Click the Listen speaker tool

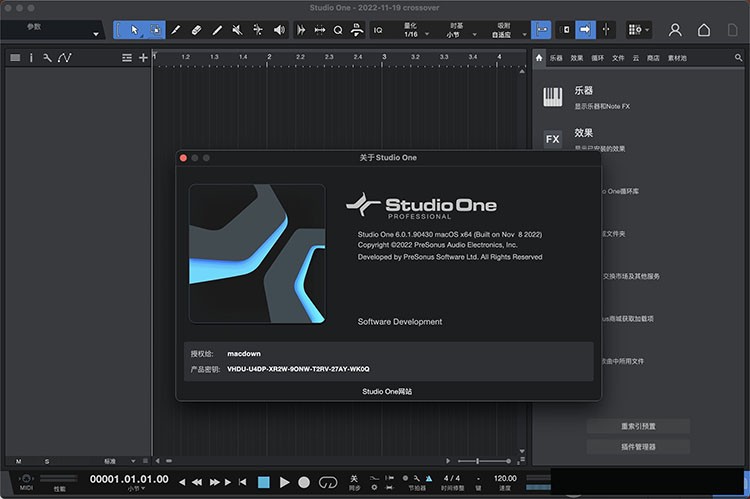click(279, 30)
